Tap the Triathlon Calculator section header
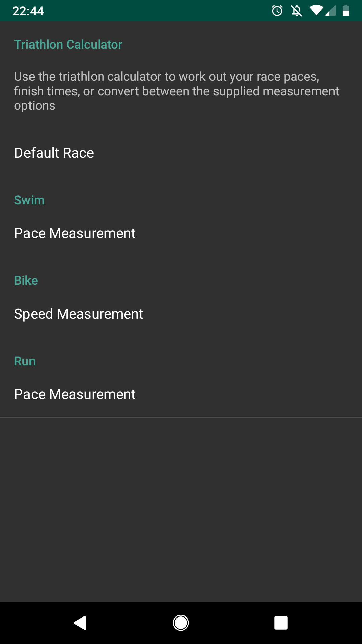 (x=68, y=44)
